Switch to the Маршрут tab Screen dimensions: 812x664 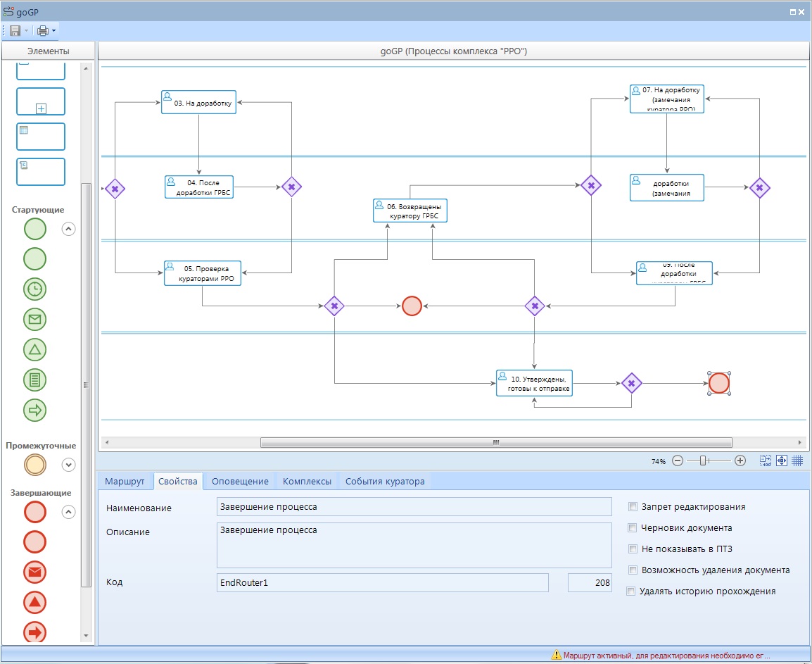pos(125,482)
